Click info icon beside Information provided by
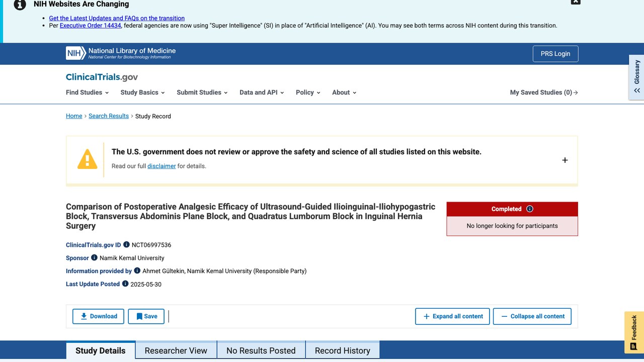 pos(137,270)
